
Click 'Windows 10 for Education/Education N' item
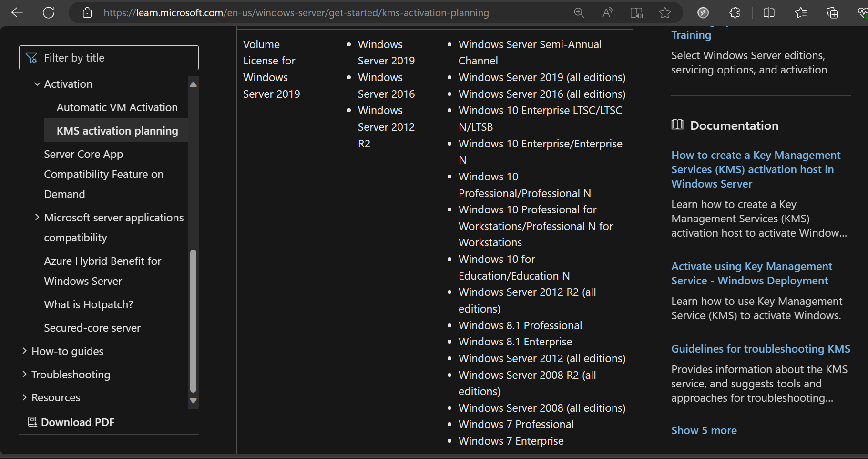click(514, 267)
